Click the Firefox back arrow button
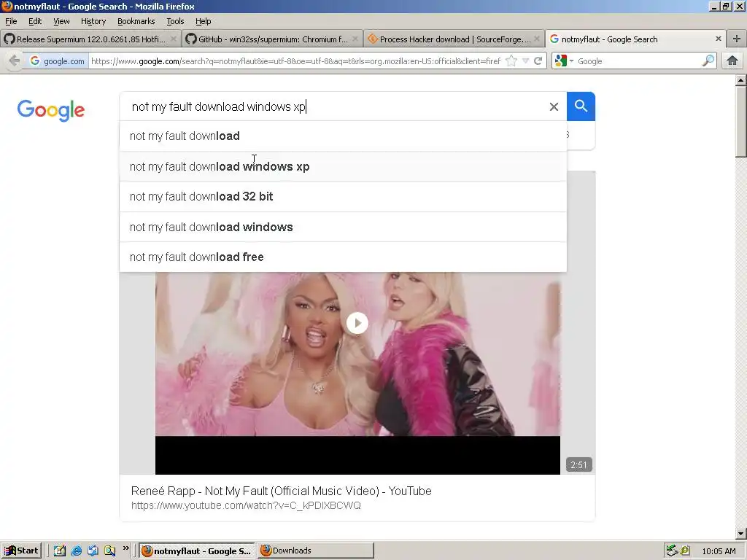Image resolution: width=747 pixels, height=560 pixels. click(15, 61)
